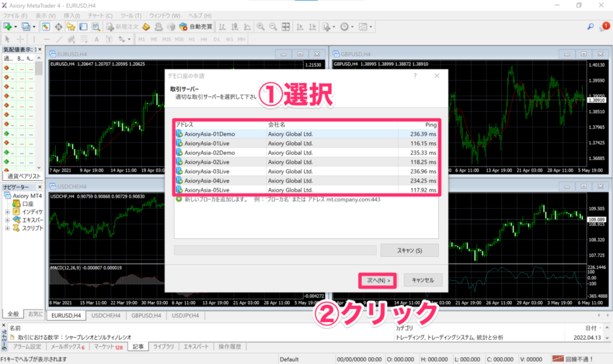
Task: Switch timeframe to W1
Action: (x=229, y=39)
